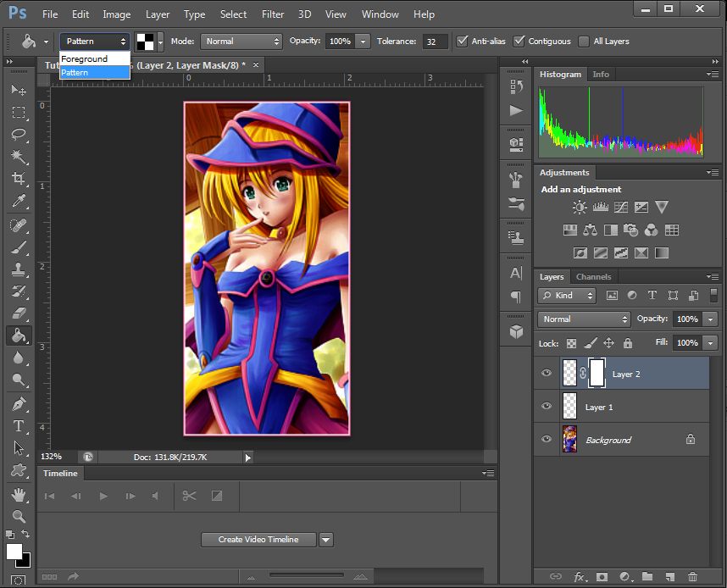Hide Layer 2 visibility
The width and height of the screenshot is (727, 588).
[547, 373]
